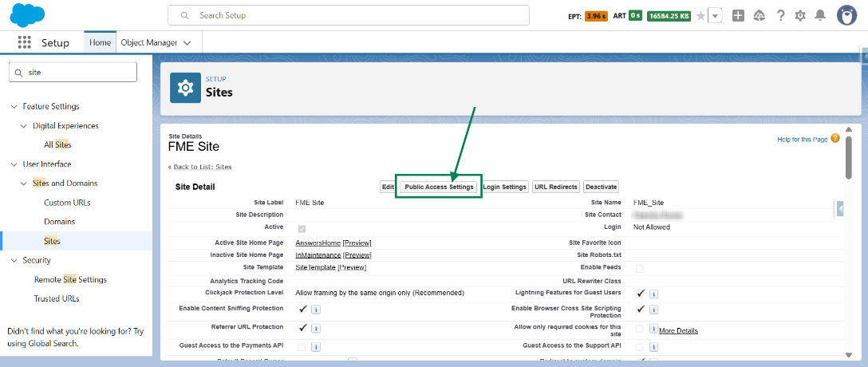Viewport: 868px width, 367px height.
Task: Click info icon for Guest Access to Support API
Action: (653, 347)
